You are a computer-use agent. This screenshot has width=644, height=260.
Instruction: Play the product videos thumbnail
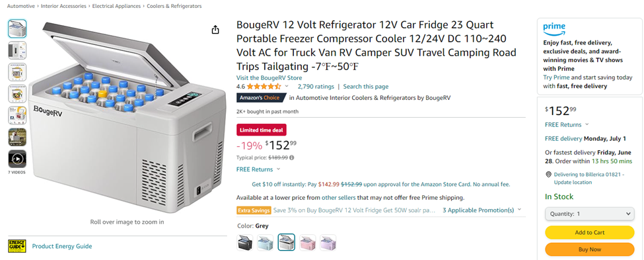[17, 159]
